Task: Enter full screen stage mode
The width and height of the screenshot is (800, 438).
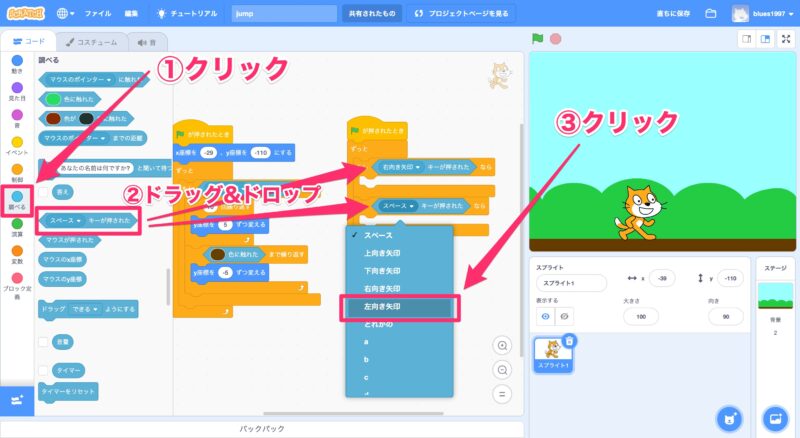Action: tap(786, 40)
